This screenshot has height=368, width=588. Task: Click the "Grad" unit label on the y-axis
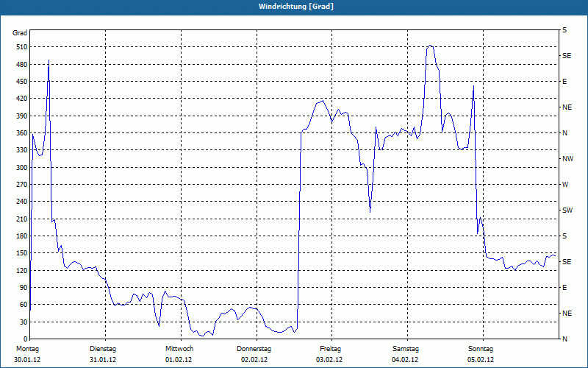(x=20, y=33)
